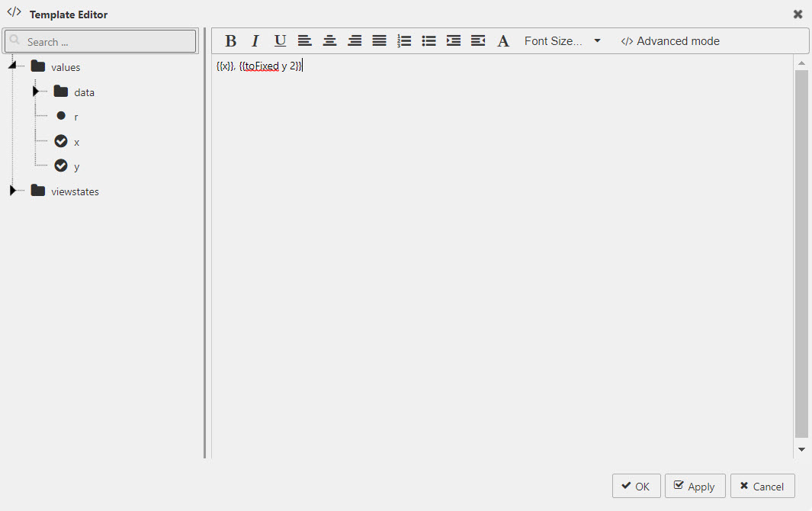This screenshot has height=511, width=812.
Task: Open the Font Size dropdown
Action: (x=562, y=40)
